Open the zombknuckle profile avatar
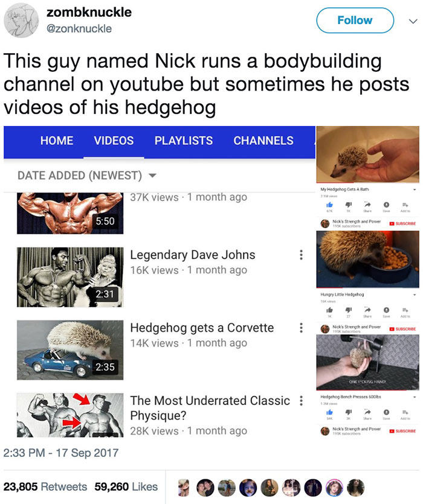The width and height of the screenshot is (423, 504). click(x=21, y=21)
